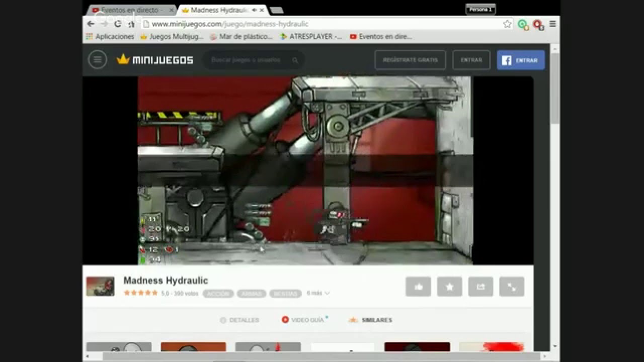
Task: Click the Madness Hydraulic game thumbnail
Action: (x=100, y=286)
